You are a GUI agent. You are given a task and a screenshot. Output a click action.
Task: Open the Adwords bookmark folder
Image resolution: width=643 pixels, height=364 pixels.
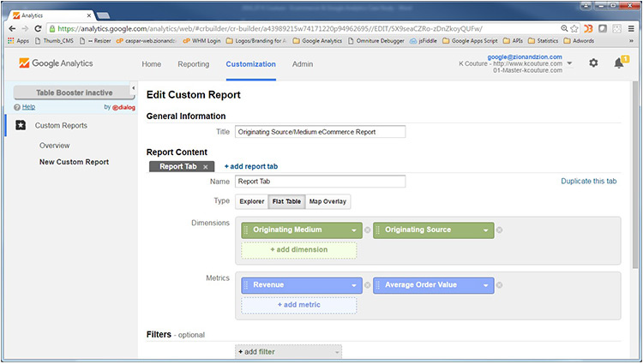click(x=579, y=41)
